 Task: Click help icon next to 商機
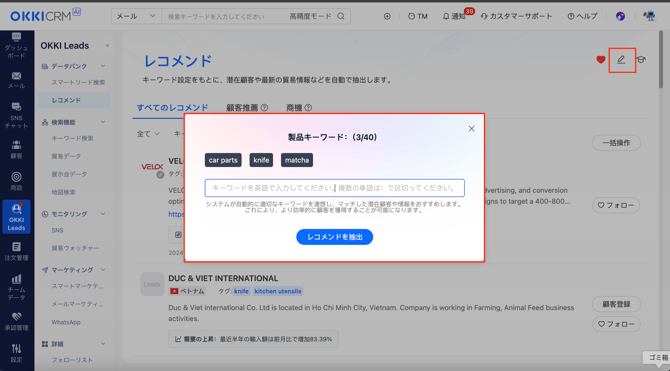click(308, 108)
